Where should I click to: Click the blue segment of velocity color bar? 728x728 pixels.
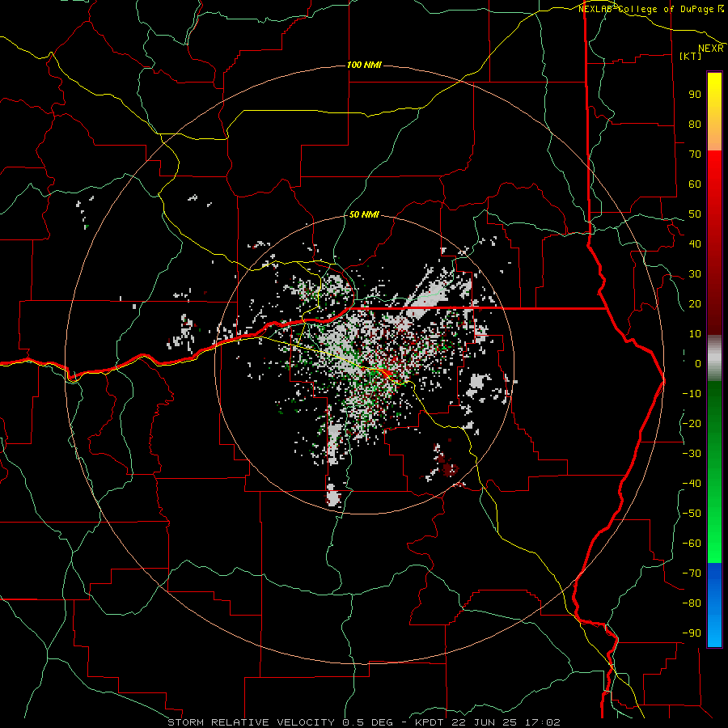pos(714,605)
